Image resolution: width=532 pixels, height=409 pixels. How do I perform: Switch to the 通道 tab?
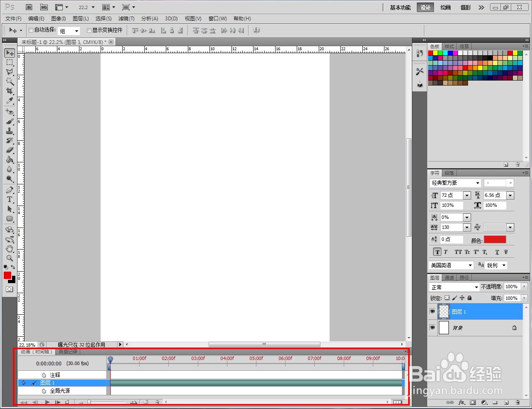449,278
